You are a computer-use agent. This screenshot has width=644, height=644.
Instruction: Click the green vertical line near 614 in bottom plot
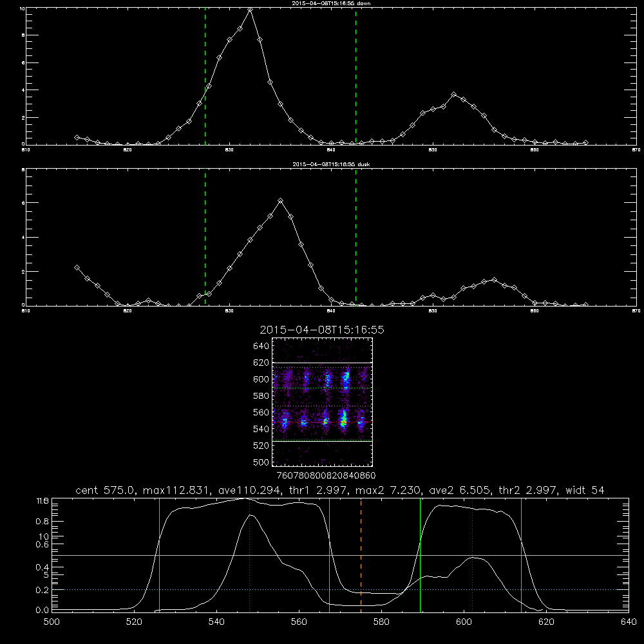click(x=521, y=554)
